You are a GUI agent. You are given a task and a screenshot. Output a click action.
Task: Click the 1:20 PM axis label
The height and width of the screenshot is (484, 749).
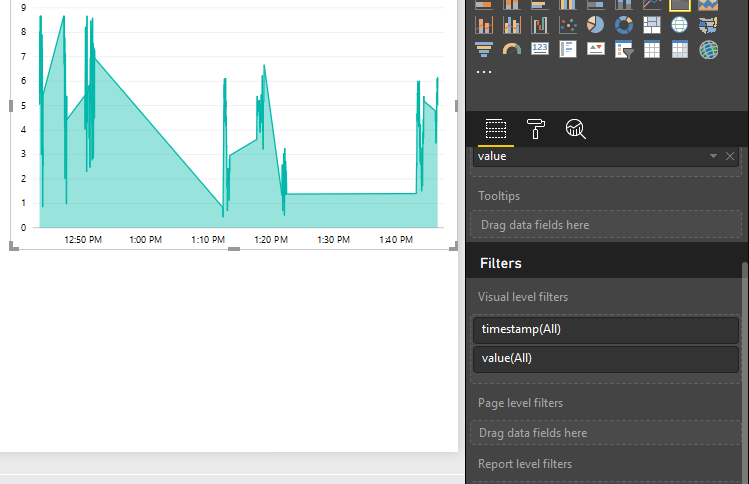271,239
